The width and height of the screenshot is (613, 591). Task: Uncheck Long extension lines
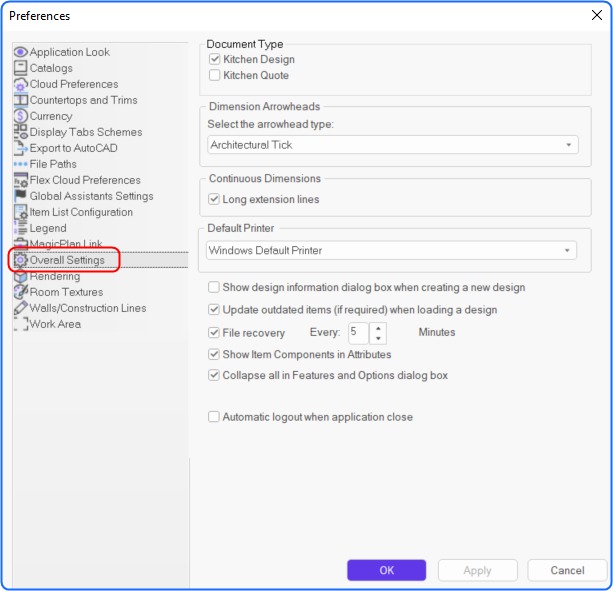click(214, 199)
